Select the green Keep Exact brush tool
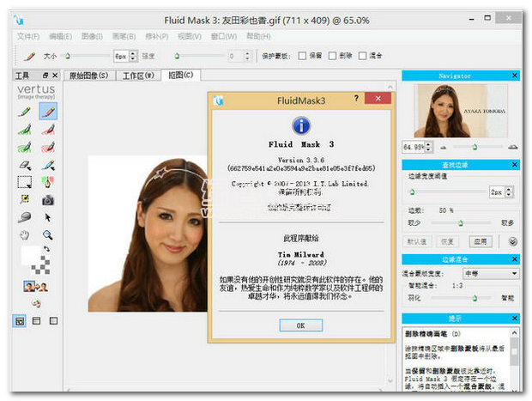Image resolution: width=532 pixels, height=401 pixels. coord(24,112)
